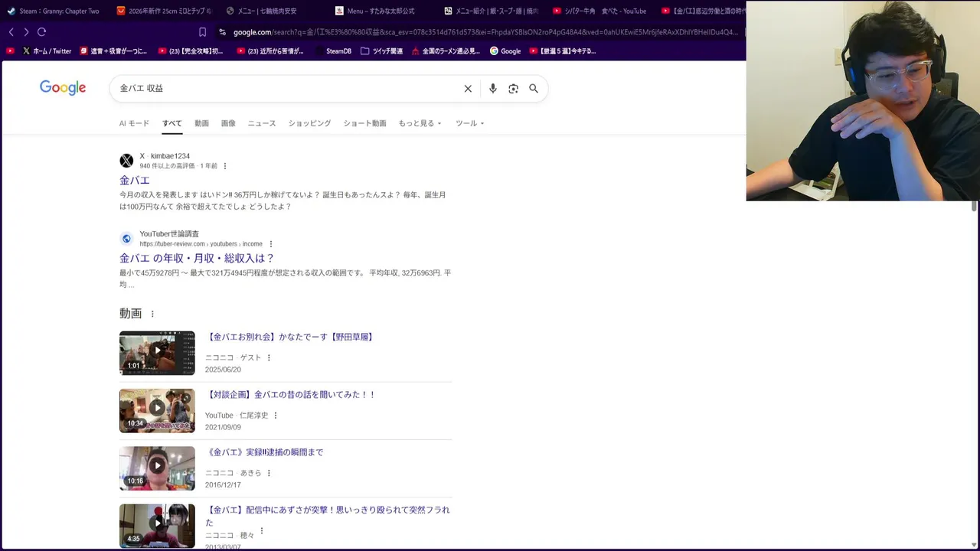Go back with the browser back arrow
This screenshot has height=551, width=980.
11,32
